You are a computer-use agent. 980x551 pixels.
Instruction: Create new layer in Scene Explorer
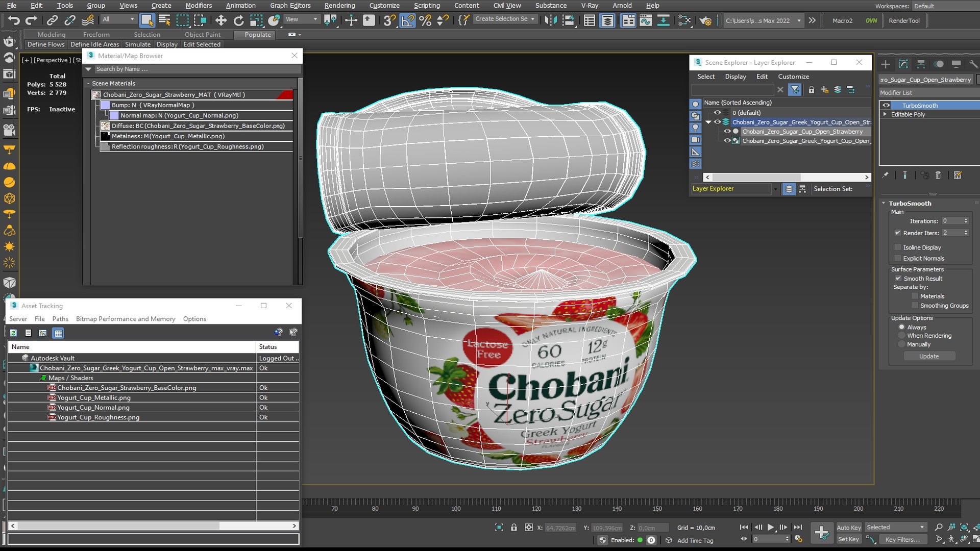click(x=825, y=90)
